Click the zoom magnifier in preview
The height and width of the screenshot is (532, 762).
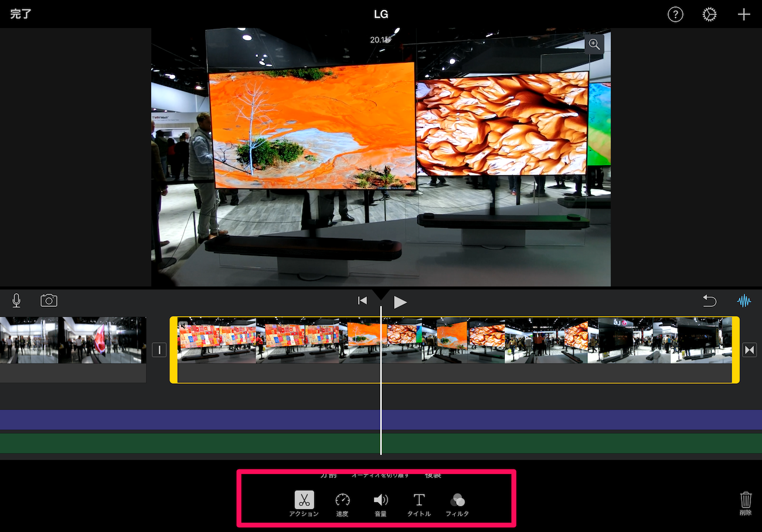click(x=594, y=44)
